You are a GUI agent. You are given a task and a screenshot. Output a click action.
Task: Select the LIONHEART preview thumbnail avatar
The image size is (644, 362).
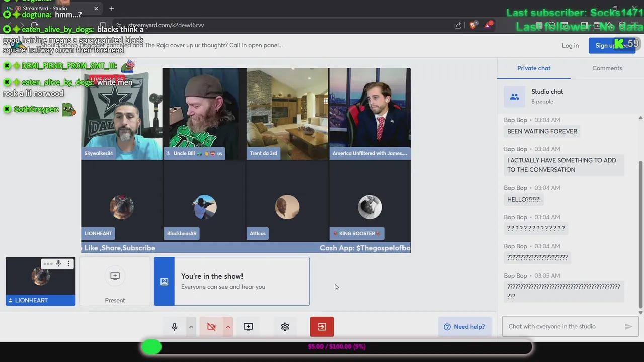[x=41, y=276]
